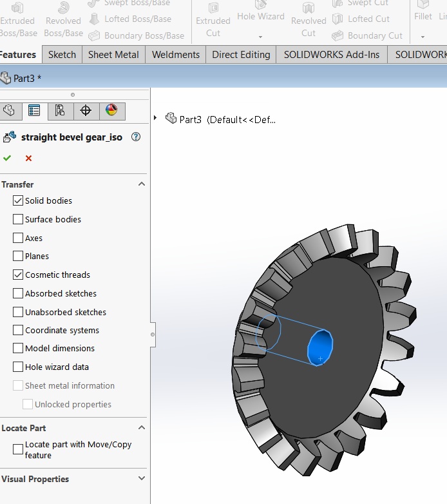The height and width of the screenshot is (504, 447).
Task: Select the Lofted Cut tool
Action: click(x=361, y=19)
